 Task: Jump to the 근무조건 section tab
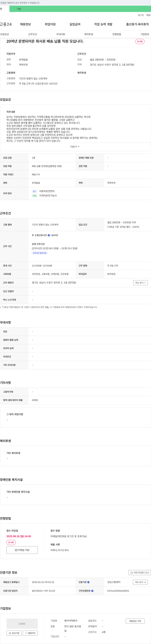[x=33, y=34]
